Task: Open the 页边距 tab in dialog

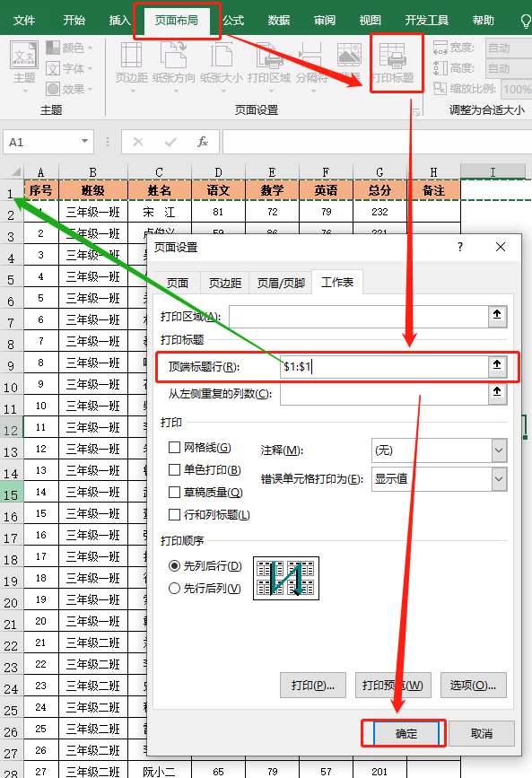Action: pyautogui.click(x=224, y=283)
